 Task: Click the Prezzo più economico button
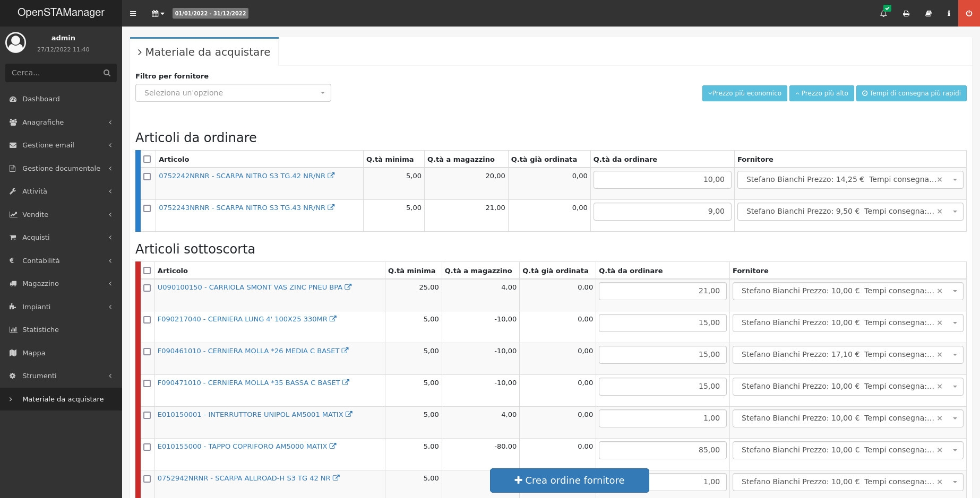point(744,93)
